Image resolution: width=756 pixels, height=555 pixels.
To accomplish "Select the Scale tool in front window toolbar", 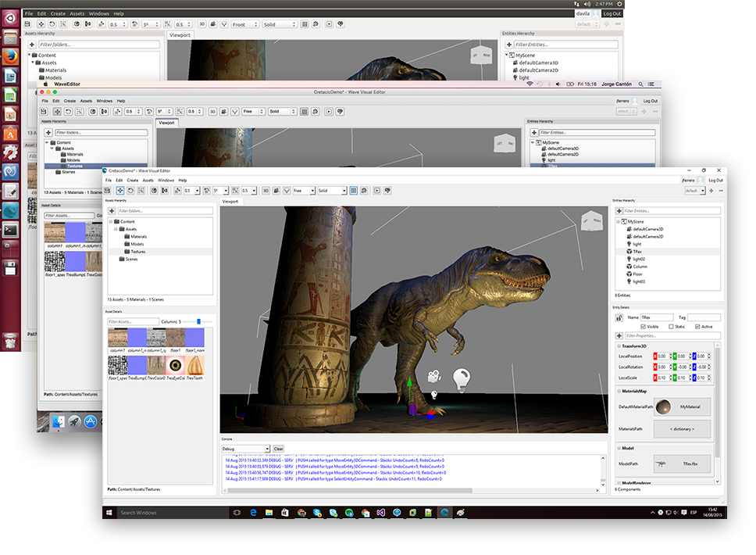I will (141, 191).
